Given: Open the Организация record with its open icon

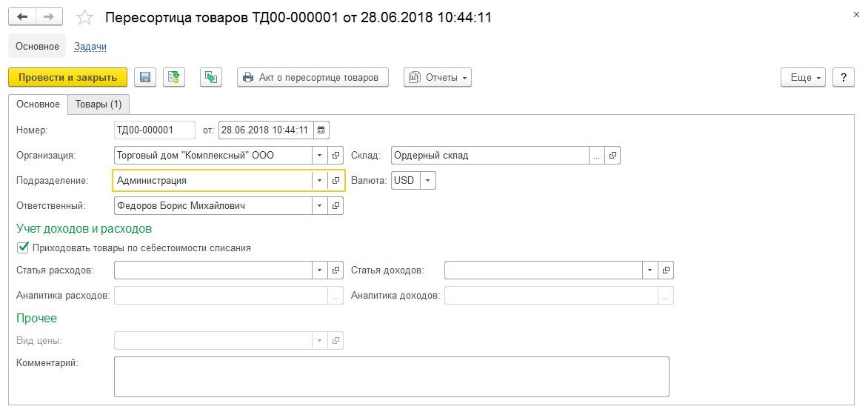Looking at the screenshot, I should 335,156.
